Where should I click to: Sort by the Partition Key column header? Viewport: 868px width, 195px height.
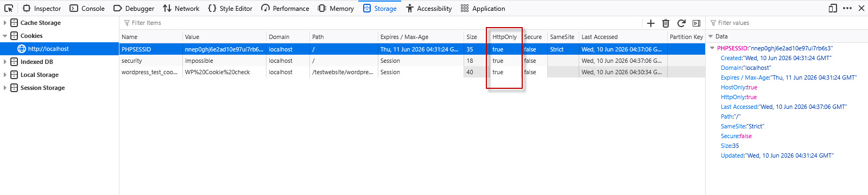click(686, 37)
